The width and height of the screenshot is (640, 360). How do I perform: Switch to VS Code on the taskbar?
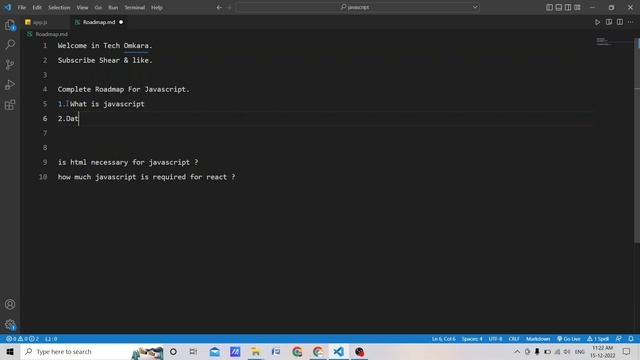pyautogui.click(x=338, y=351)
